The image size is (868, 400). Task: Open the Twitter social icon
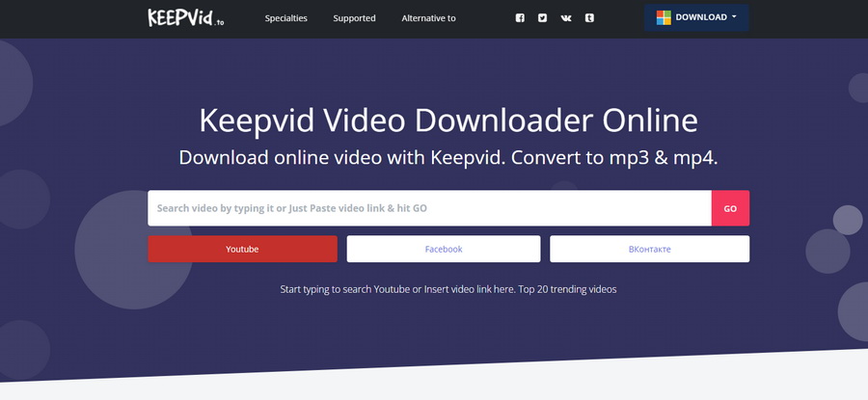pyautogui.click(x=542, y=18)
